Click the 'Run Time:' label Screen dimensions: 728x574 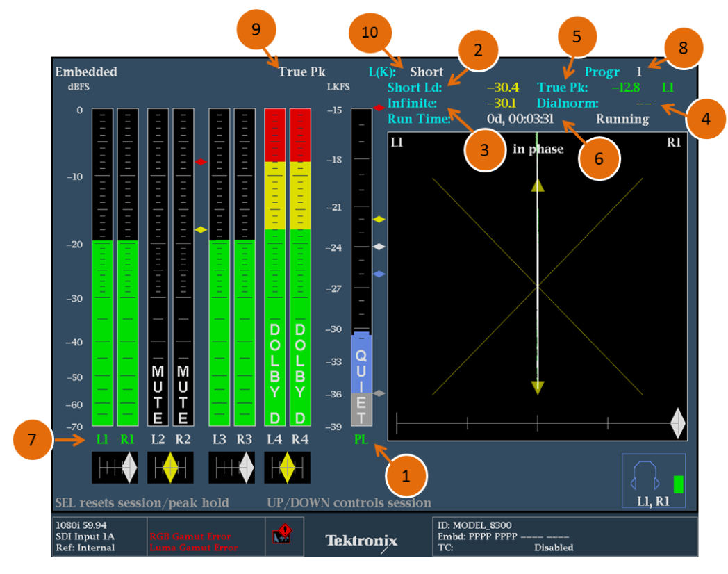pyautogui.click(x=420, y=119)
